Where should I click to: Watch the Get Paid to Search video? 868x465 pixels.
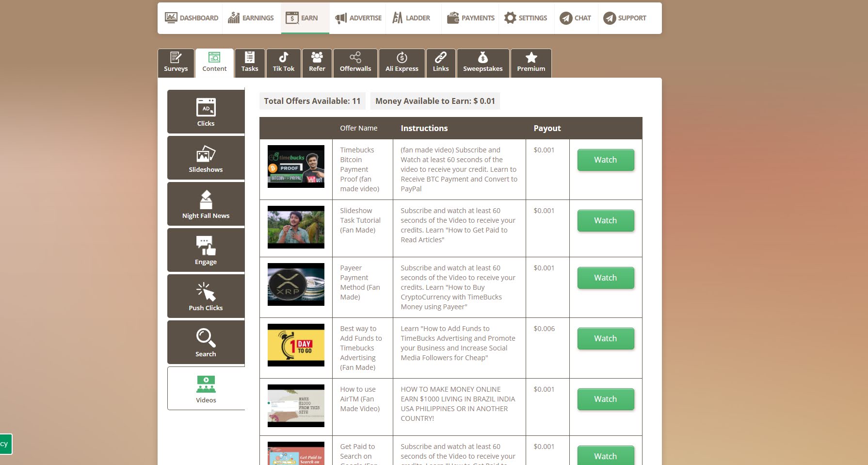(606, 455)
